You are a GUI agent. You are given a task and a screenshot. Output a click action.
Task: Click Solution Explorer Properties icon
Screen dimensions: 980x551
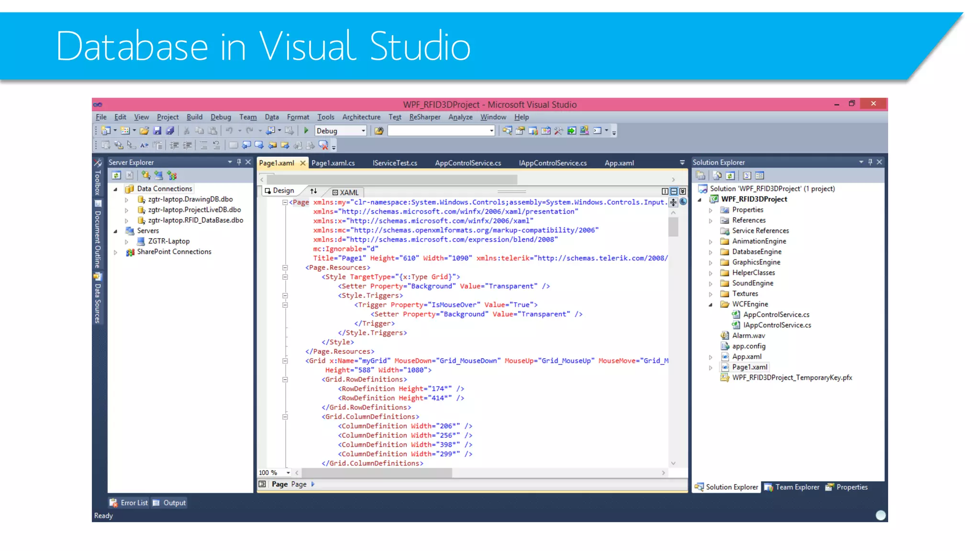tap(701, 176)
